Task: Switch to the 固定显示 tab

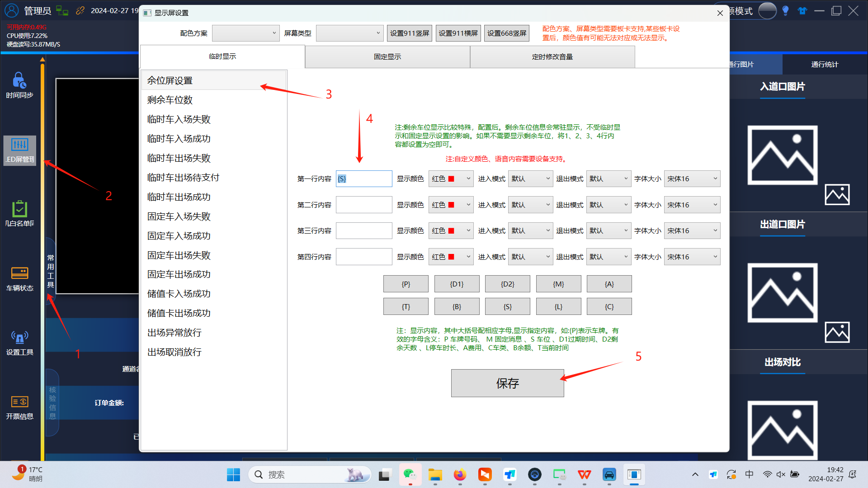Action: (x=387, y=57)
